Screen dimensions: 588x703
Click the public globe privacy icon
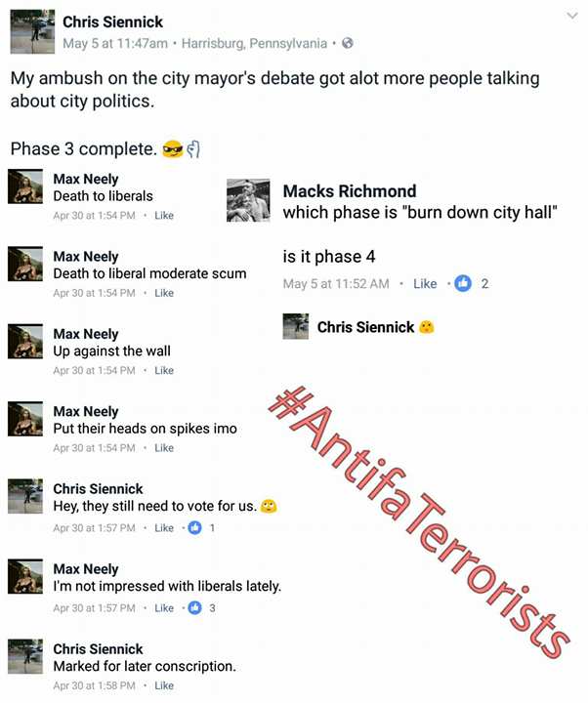tap(347, 43)
